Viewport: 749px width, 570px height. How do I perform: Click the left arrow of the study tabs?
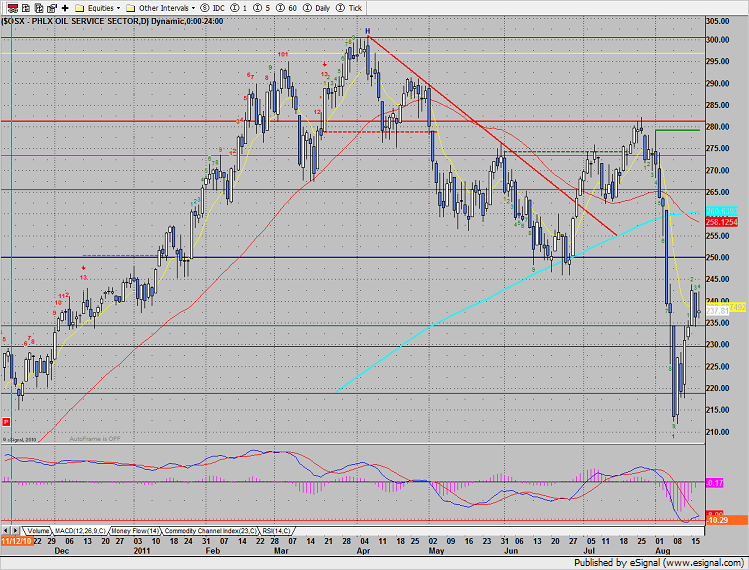6,530
